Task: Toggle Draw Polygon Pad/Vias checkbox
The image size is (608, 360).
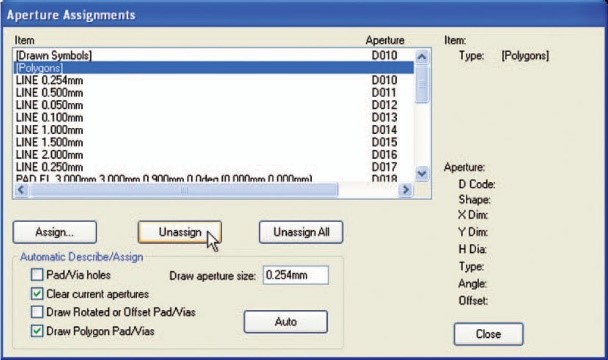Action: click(37, 331)
